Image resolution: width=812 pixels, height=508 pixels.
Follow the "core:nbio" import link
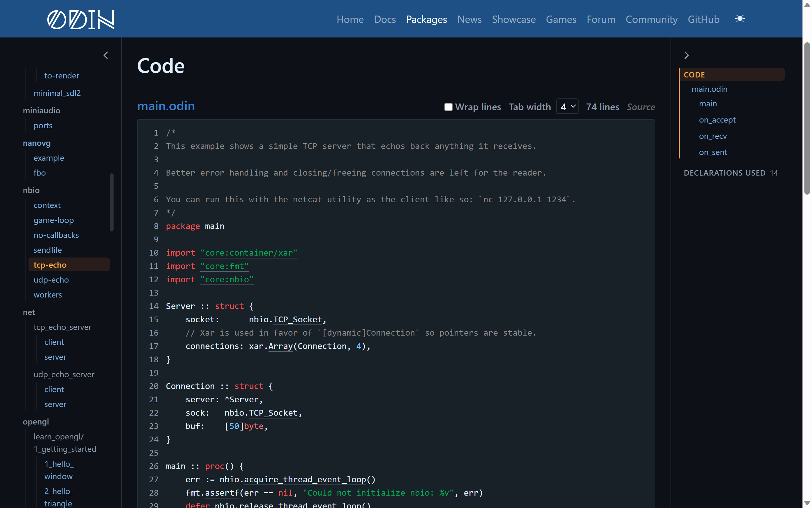coord(227,279)
